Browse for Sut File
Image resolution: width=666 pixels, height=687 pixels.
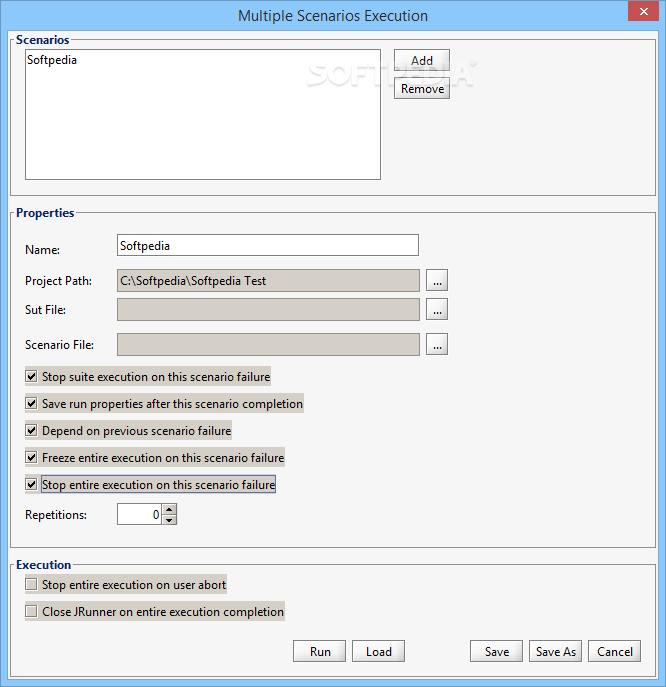tap(437, 309)
